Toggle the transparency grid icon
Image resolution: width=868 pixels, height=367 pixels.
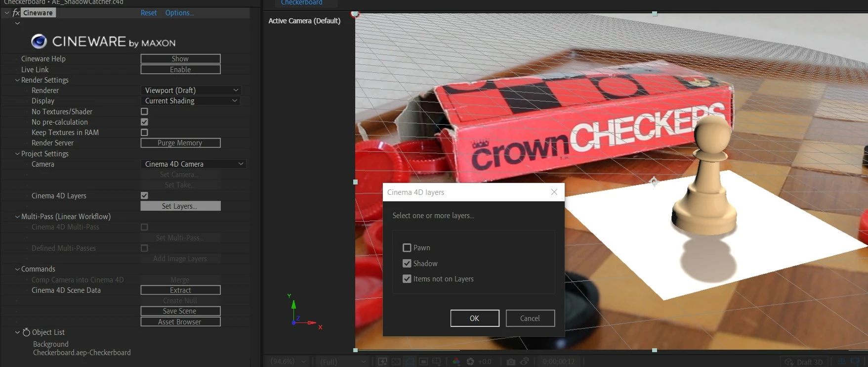pyautogui.click(x=396, y=362)
